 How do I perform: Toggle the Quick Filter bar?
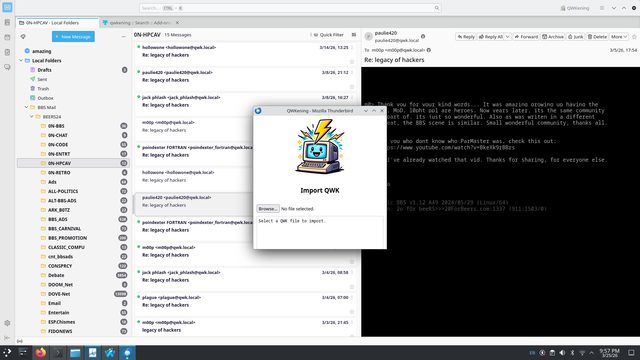(x=329, y=35)
